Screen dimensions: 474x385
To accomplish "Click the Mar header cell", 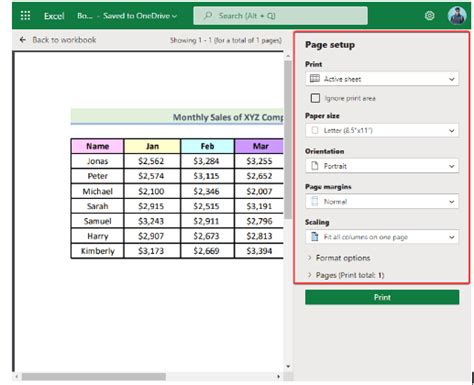I will click(259, 146).
